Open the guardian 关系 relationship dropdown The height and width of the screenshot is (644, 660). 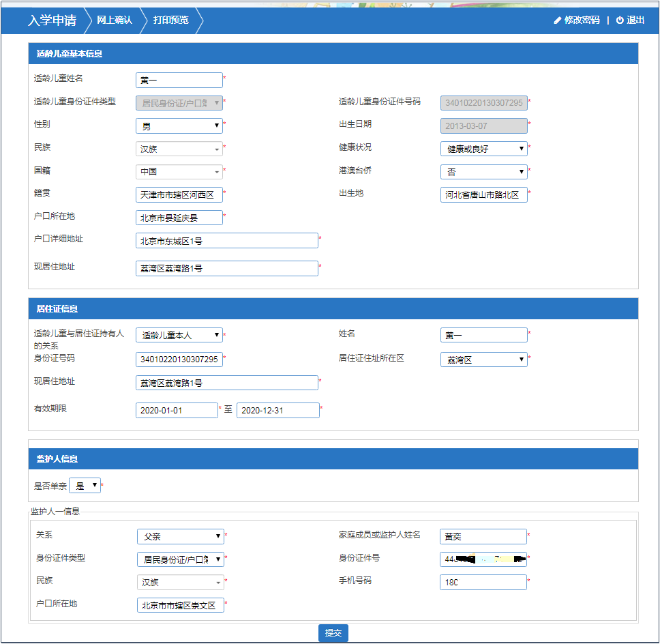(x=180, y=537)
